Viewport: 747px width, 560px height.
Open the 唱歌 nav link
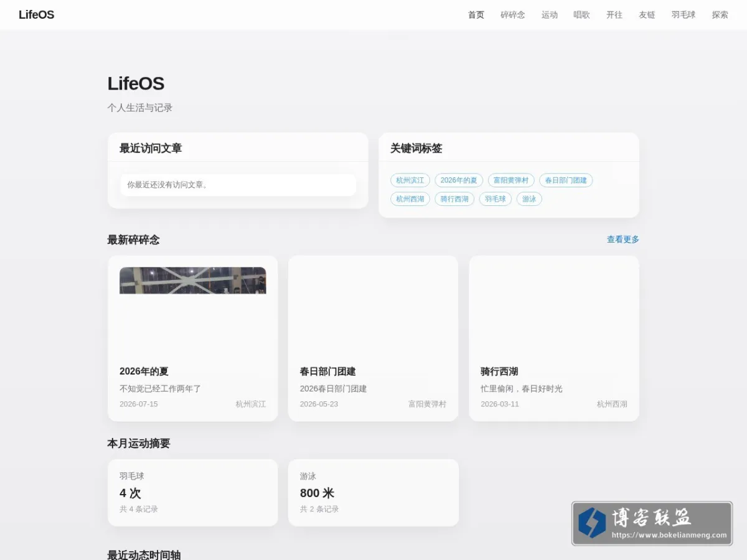582,15
